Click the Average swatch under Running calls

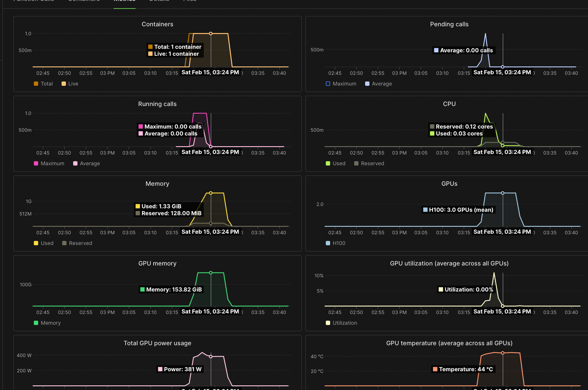75,164
